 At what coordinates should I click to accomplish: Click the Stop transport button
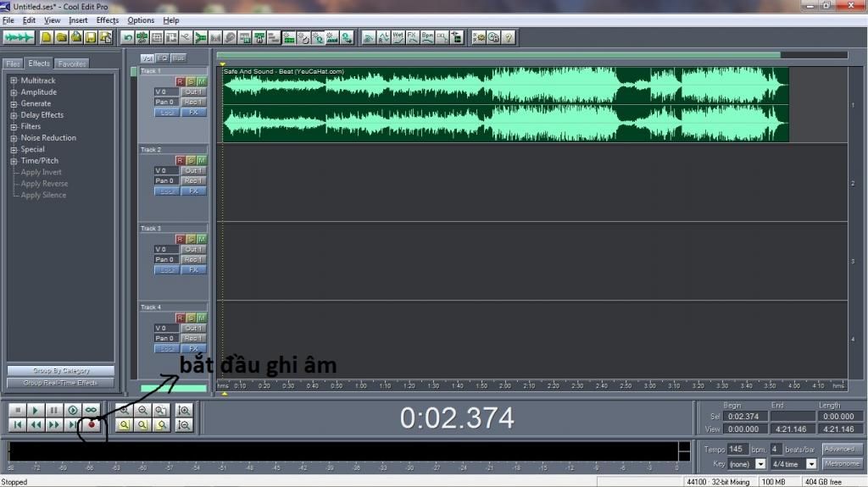pyautogui.click(x=17, y=410)
